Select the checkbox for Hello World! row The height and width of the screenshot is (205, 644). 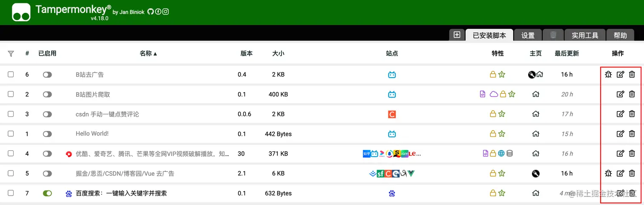click(x=11, y=133)
